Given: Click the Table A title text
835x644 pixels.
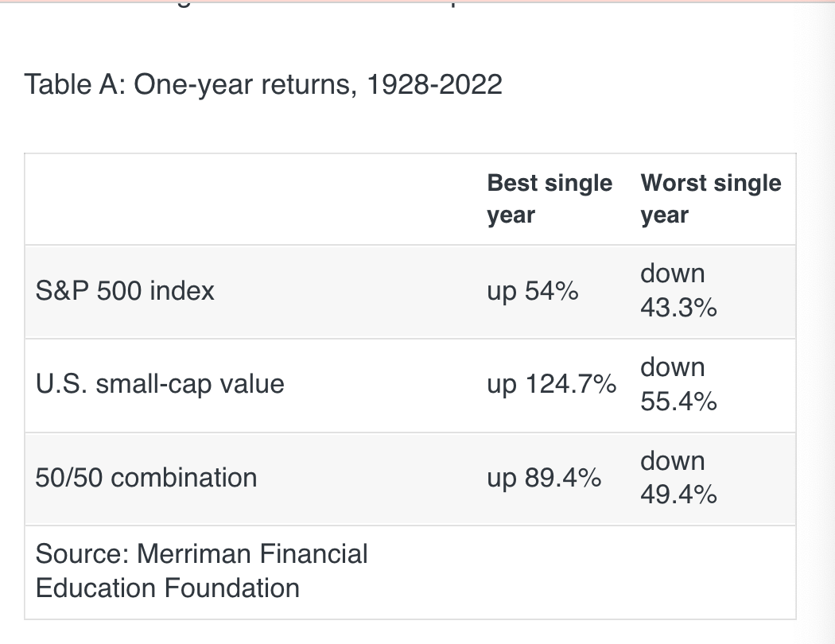Looking at the screenshot, I should tap(263, 84).
